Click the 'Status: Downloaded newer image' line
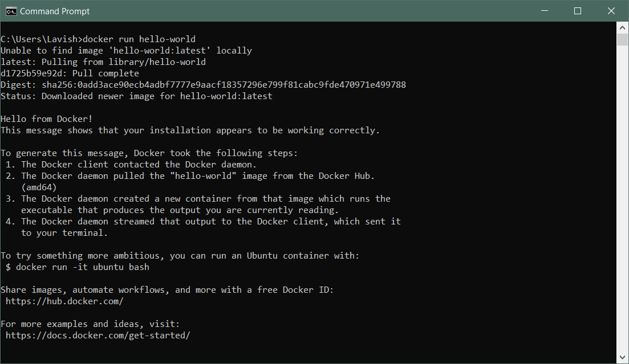The height and width of the screenshot is (364, 629). [x=136, y=96]
